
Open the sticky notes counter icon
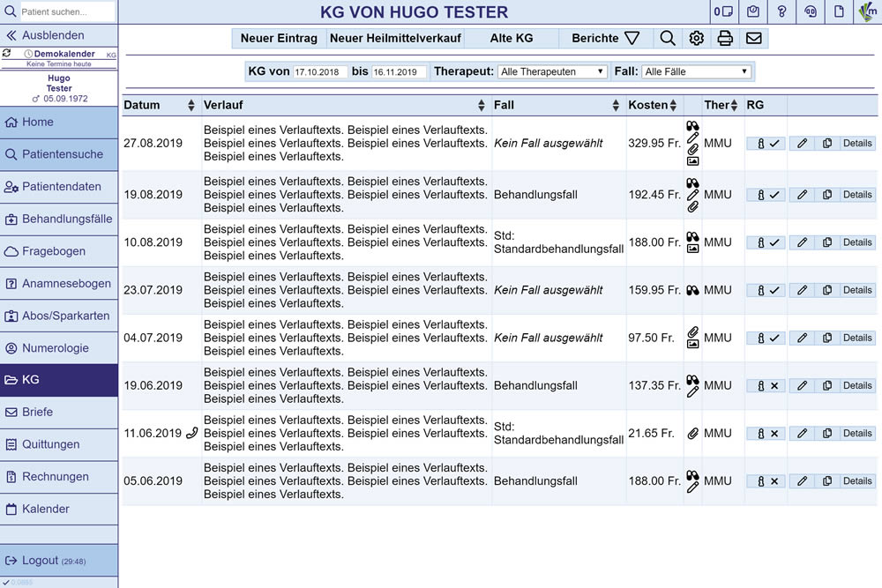click(x=723, y=11)
